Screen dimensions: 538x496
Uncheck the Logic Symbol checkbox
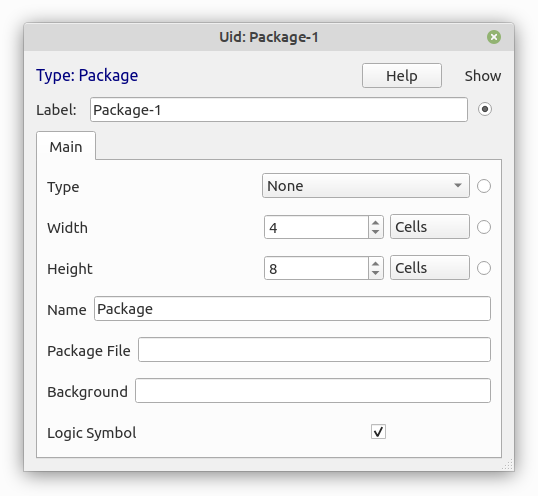(x=378, y=432)
